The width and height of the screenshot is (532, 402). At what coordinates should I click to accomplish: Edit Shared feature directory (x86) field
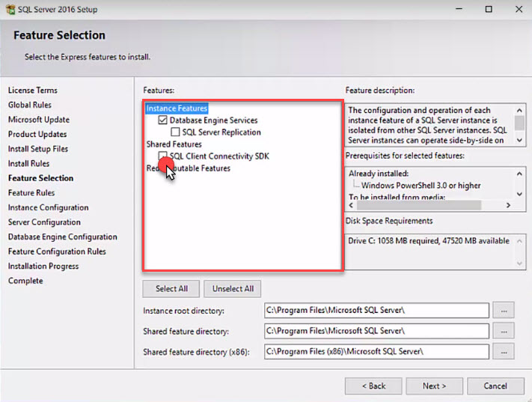[376, 352]
